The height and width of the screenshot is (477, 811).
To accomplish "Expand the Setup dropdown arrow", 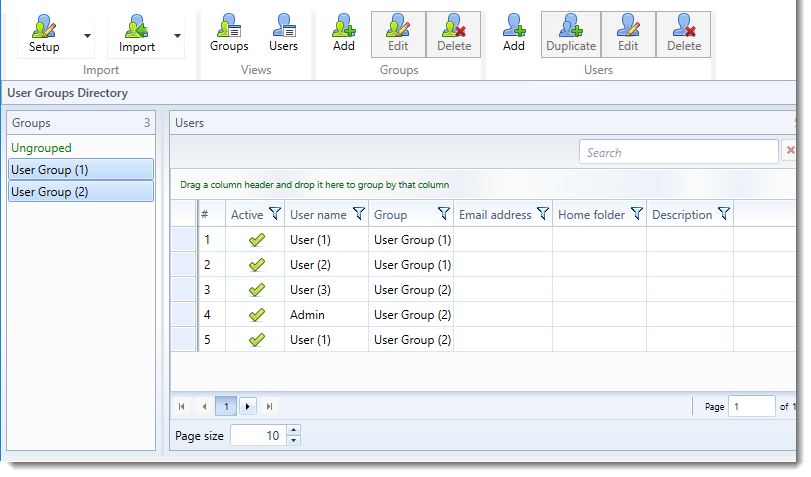I will coord(87,36).
